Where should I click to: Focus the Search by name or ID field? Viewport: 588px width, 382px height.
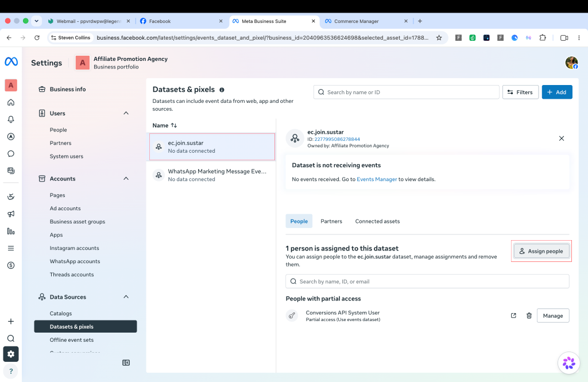pos(406,92)
